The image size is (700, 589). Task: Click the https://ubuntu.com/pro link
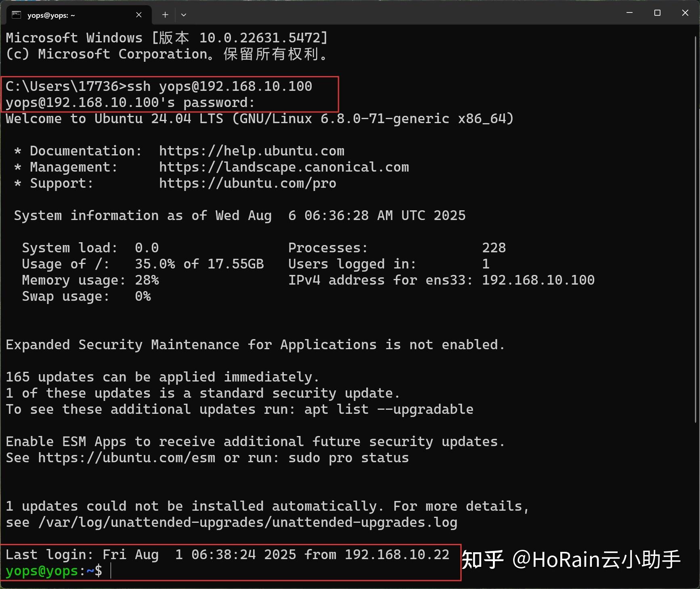pyautogui.click(x=247, y=183)
